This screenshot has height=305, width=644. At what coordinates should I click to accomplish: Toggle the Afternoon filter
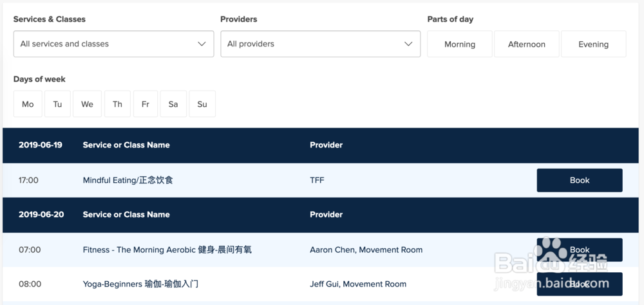coord(527,44)
